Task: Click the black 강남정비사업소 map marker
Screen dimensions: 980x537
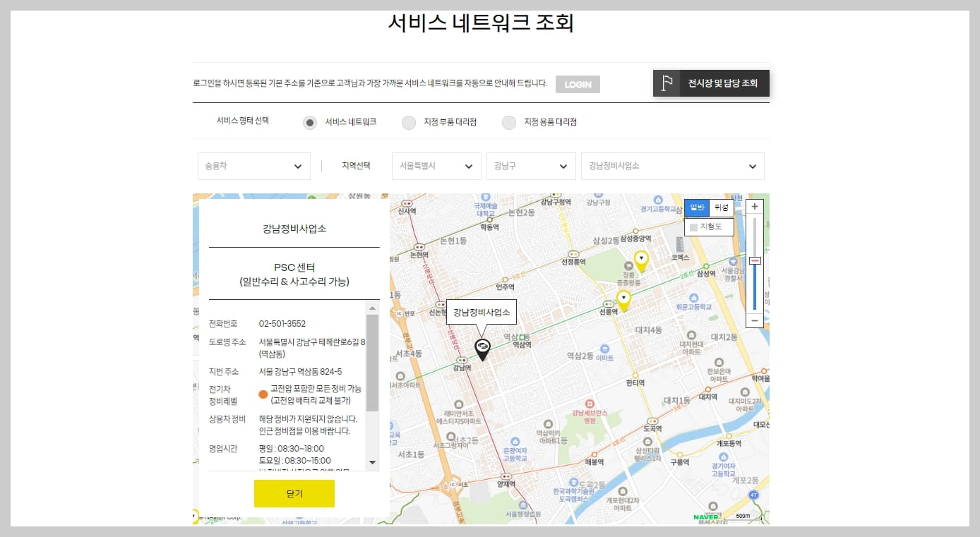Action: point(482,348)
